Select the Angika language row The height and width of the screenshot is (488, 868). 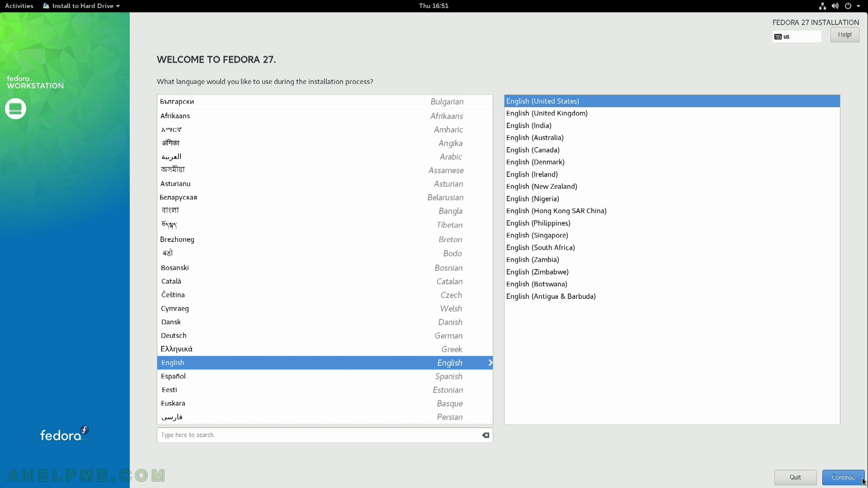(x=325, y=143)
